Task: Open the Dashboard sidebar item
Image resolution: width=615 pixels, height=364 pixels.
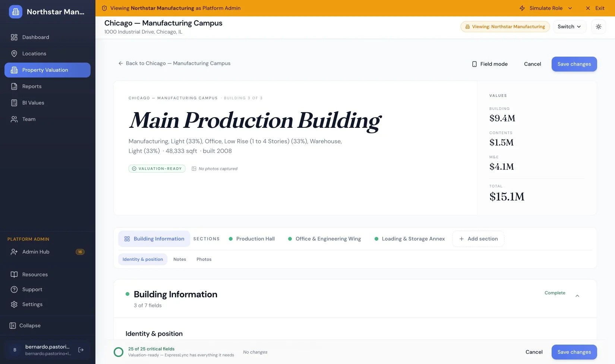Action: click(47, 37)
